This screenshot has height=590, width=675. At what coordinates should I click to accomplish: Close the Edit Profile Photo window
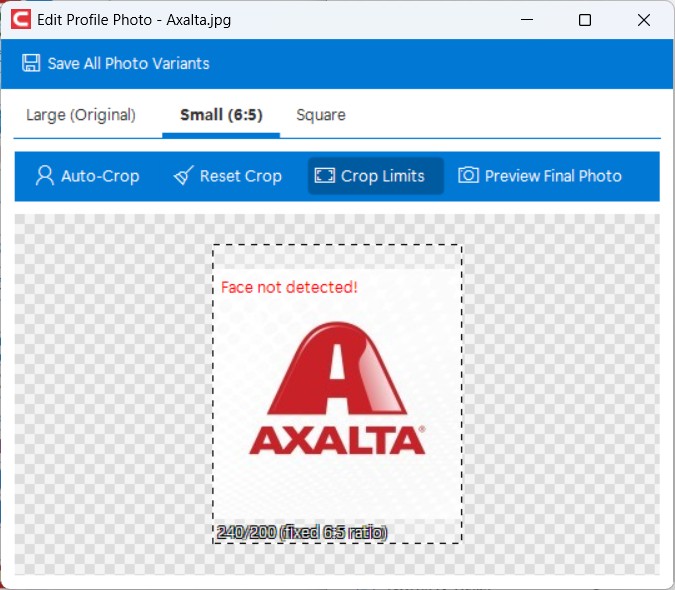pos(644,20)
